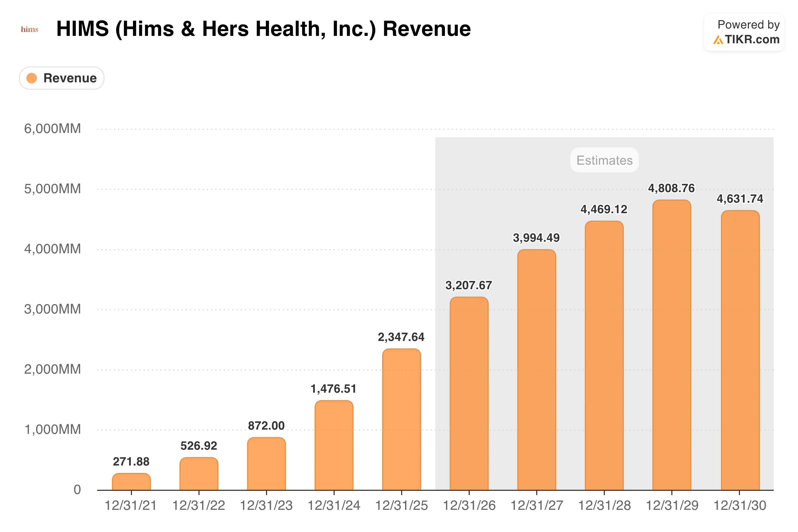Image resolution: width=798 pixels, height=532 pixels.
Task: Select the 12/31/28 estimate bar
Action: [604, 355]
